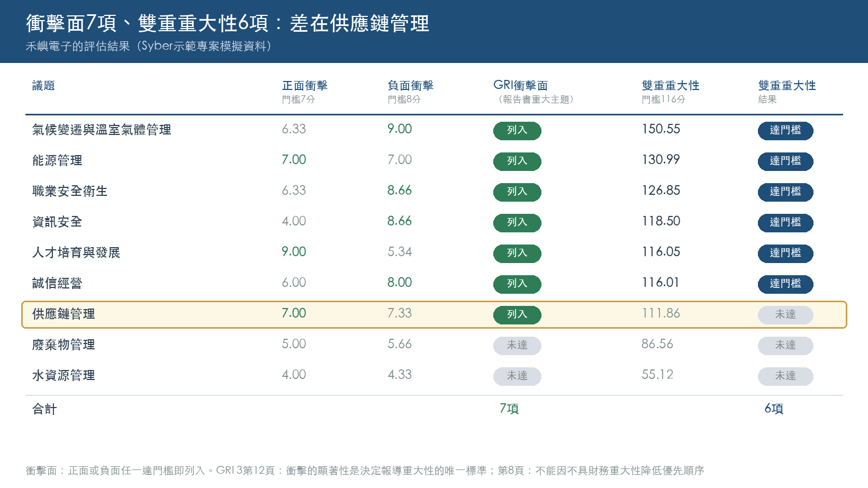The image size is (868, 488).
Task: Select the score "126.85"
Action: click(x=661, y=191)
